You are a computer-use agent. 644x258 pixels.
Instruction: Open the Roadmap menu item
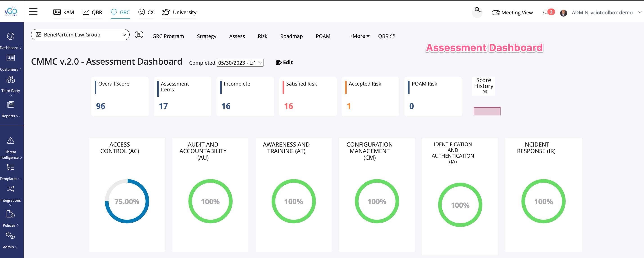291,36
